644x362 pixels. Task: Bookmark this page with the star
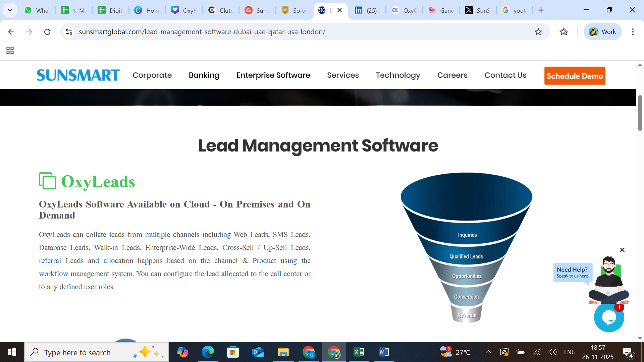point(538,32)
